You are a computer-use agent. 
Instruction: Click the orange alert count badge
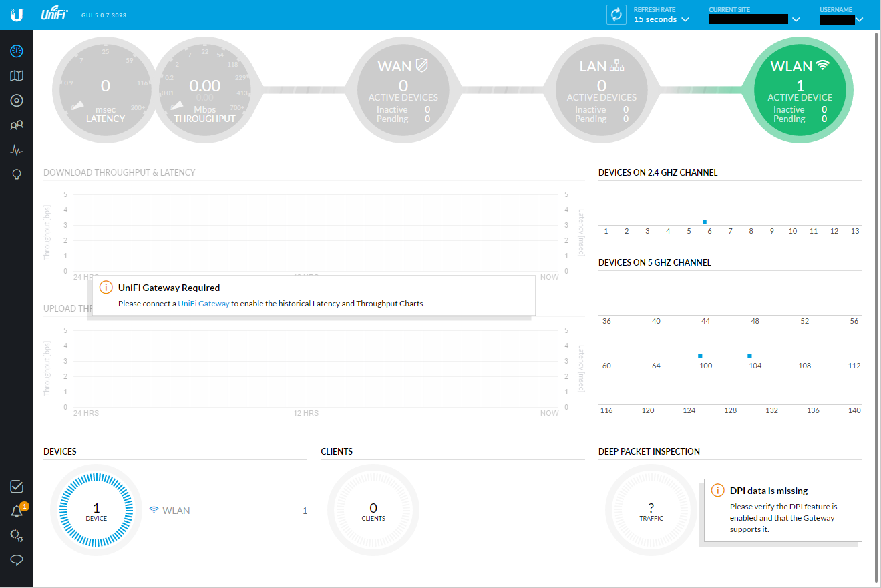click(24, 506)
